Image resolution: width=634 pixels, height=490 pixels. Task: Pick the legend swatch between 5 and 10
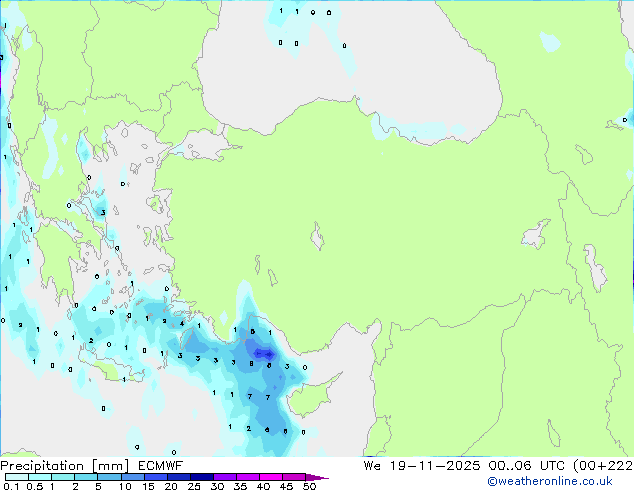109,477
